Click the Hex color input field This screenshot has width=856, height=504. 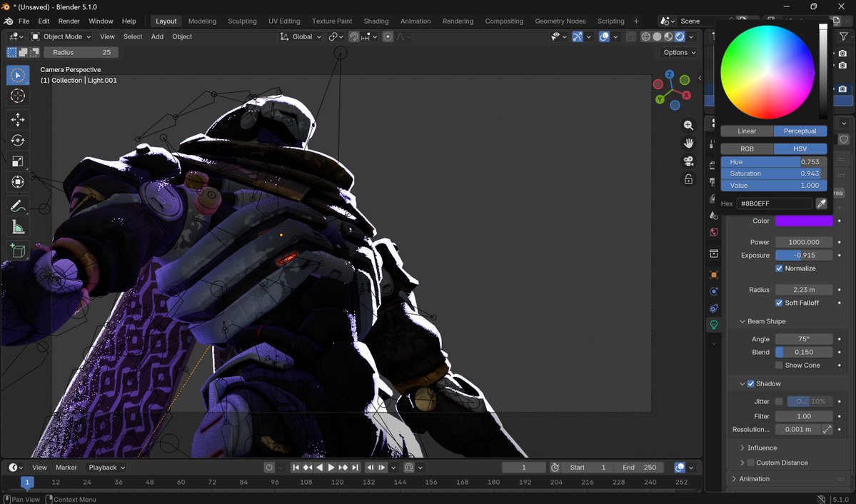pos(774,203)
